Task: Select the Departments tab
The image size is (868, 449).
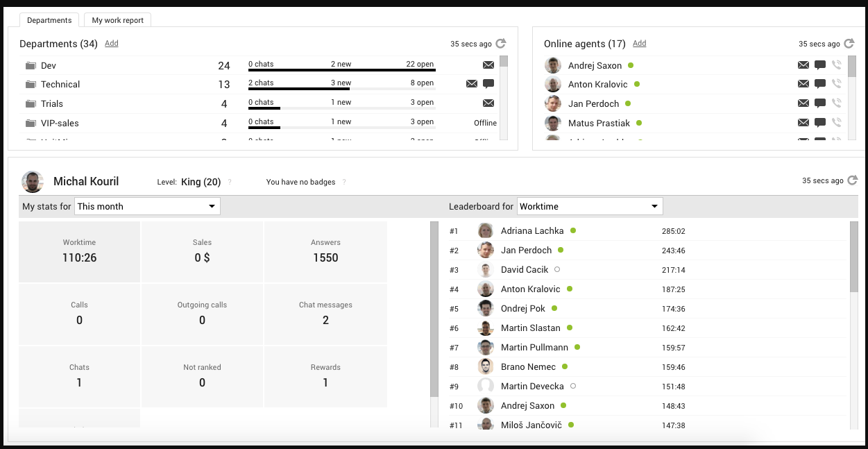Action: pyautogui.click(x=49, y=20)
